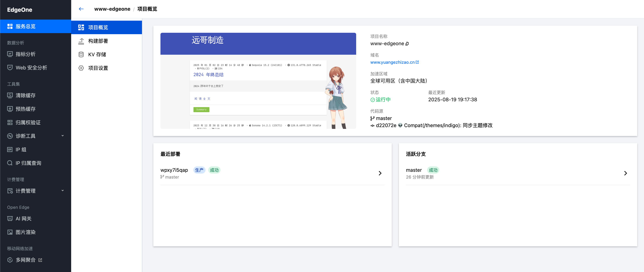This screenshot has width=644, height=272.
Task: Open IP 归属查询 search item
Action: [x=28, y=163]
